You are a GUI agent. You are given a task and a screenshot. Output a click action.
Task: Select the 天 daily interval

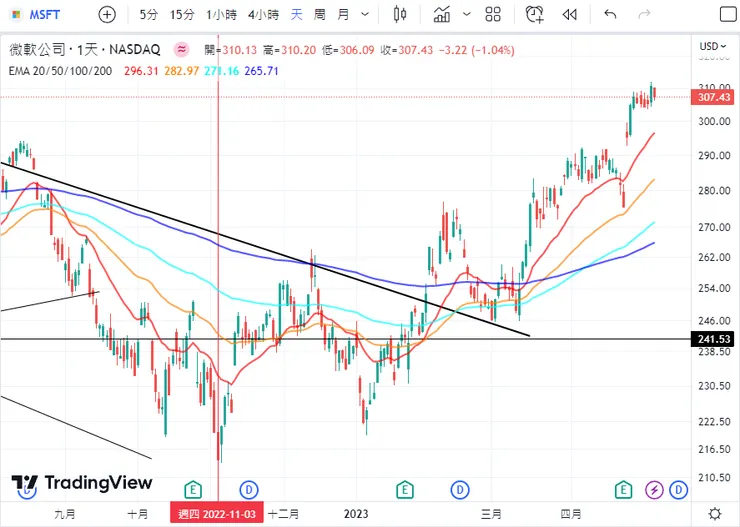click(296, 15)
